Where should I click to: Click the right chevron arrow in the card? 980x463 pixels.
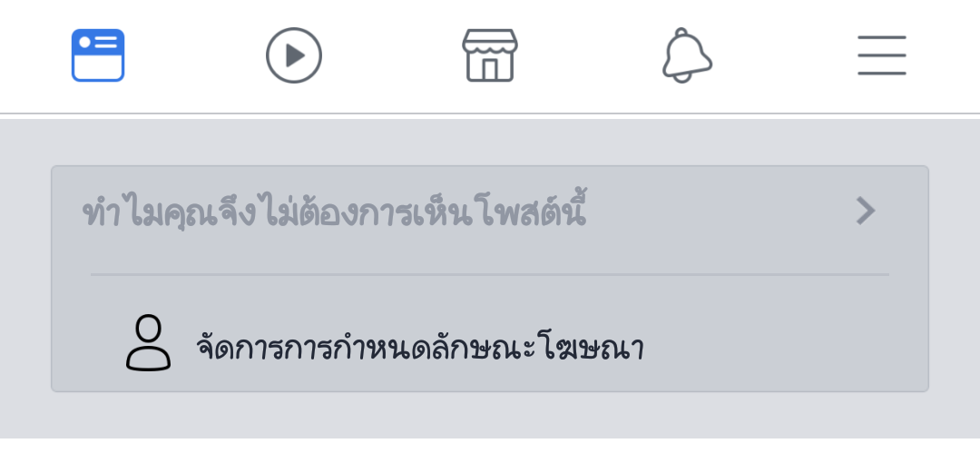tap(866, 211)
